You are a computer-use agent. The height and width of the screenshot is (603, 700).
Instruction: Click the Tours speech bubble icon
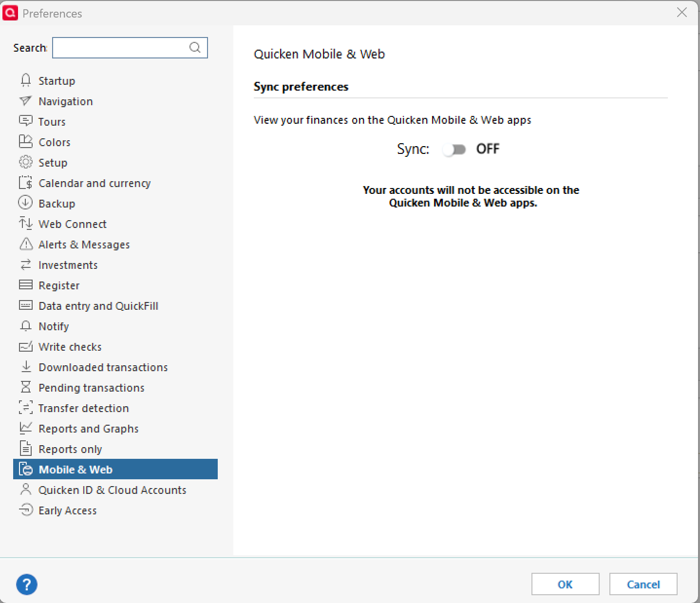pos(26,121)
